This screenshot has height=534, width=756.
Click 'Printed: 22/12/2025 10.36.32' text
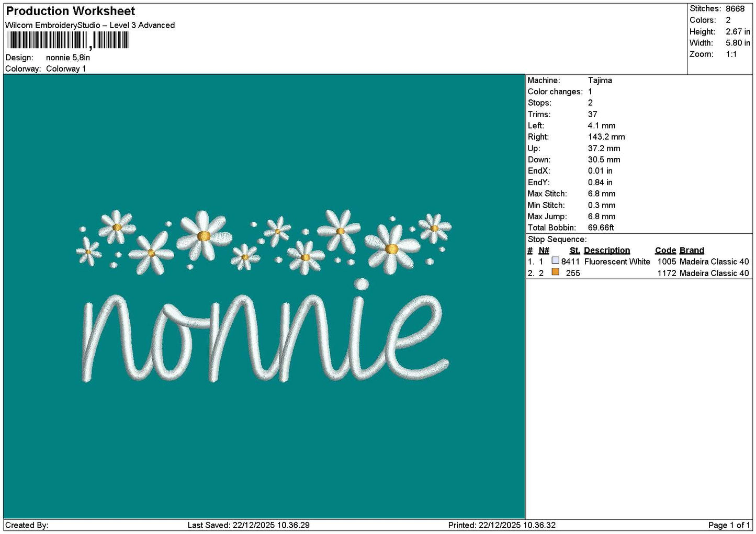502,525
